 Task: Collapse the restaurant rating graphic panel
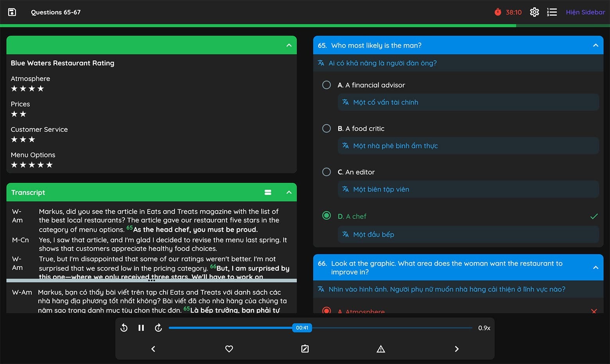point(289,45)
